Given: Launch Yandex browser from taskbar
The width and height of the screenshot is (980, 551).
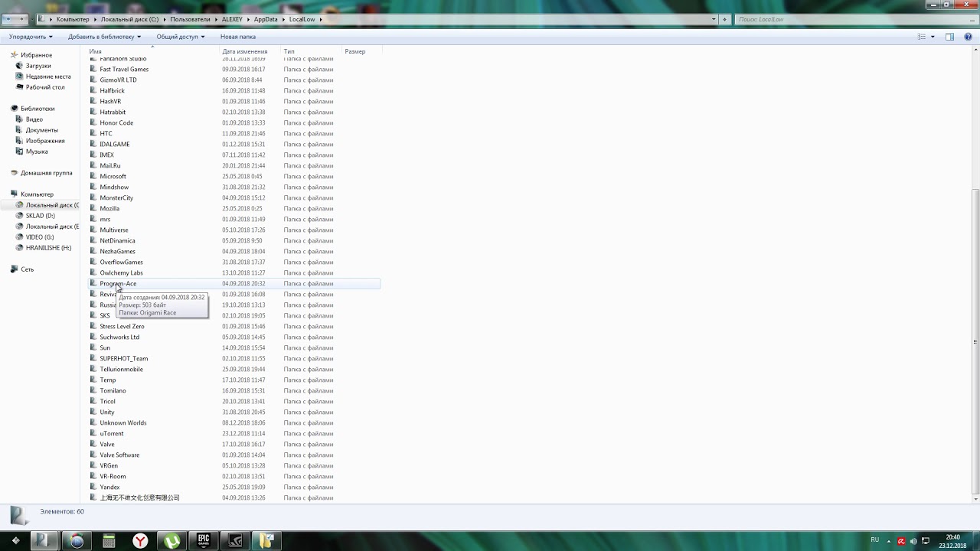Looking at the screenshot, I should 141,540.
